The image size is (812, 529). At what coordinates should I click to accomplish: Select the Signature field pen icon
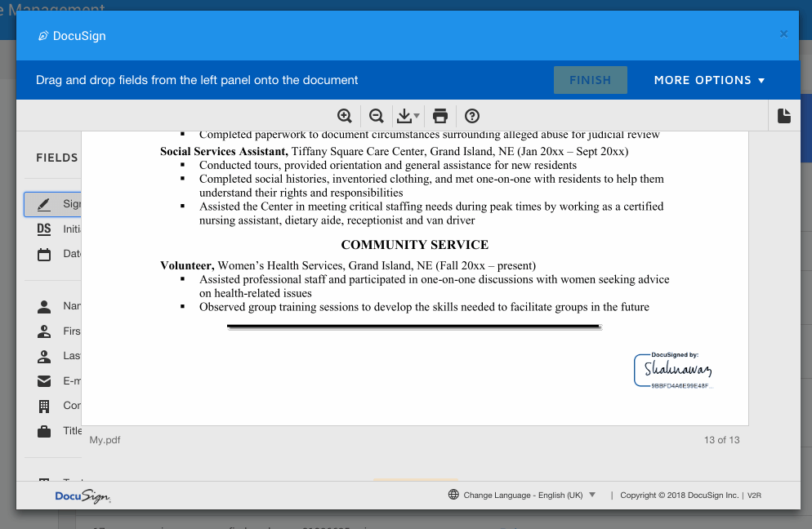pos(44,204)
